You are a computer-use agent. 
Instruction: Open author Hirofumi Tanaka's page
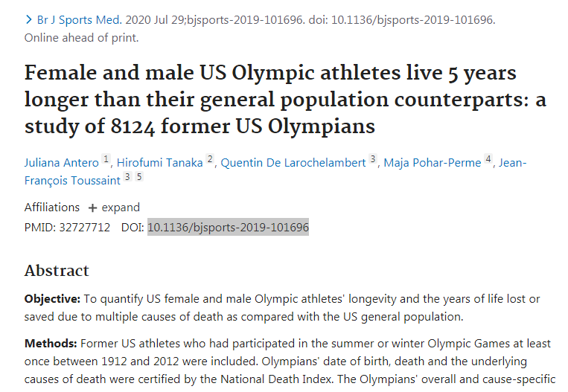160,162
